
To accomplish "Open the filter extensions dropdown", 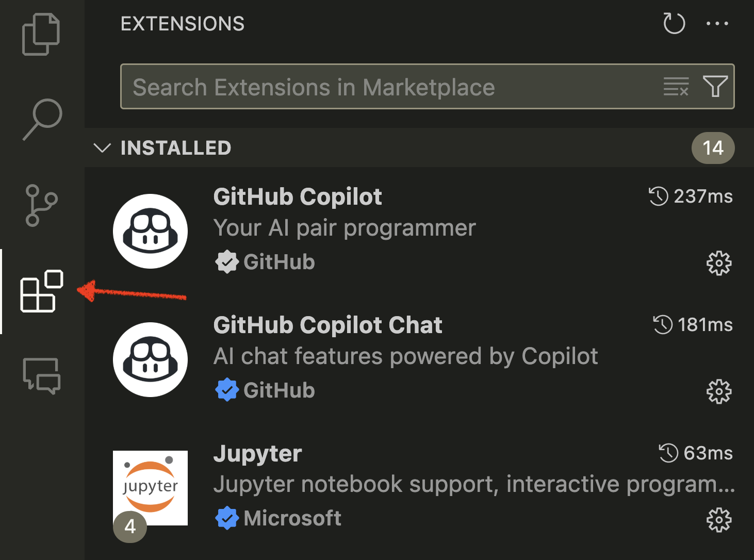I will [x=715, y=87].
